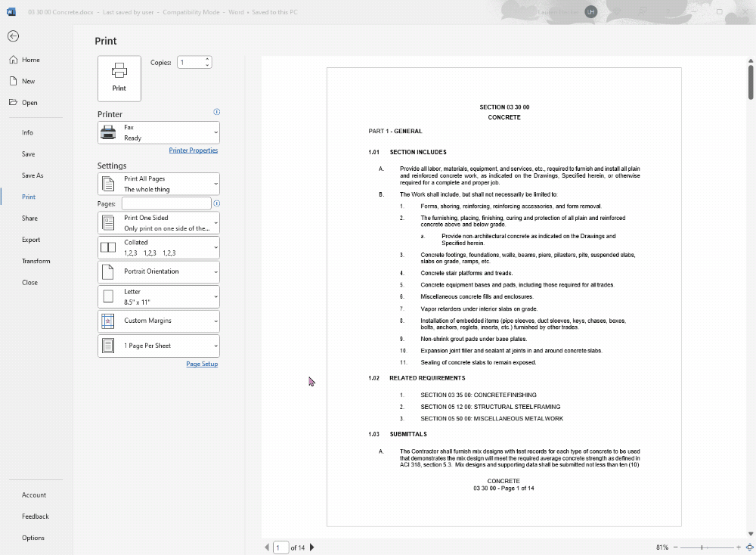Select the Home icon in the sidebar
The width and height of the screenshot is (756, 555).
coord(13,60)
